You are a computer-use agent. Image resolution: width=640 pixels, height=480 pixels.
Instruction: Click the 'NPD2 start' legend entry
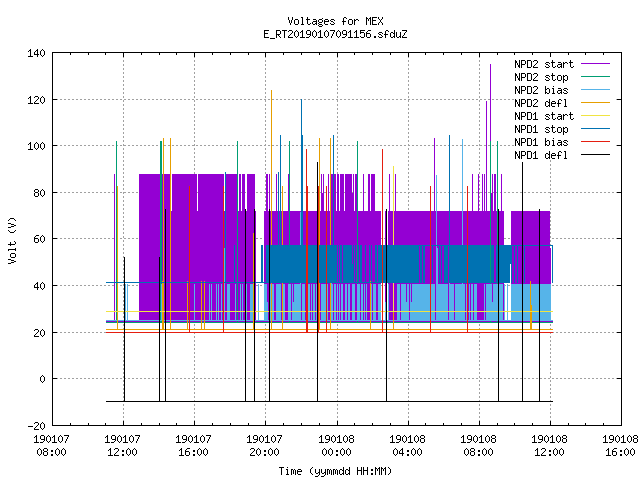[544, 64]
